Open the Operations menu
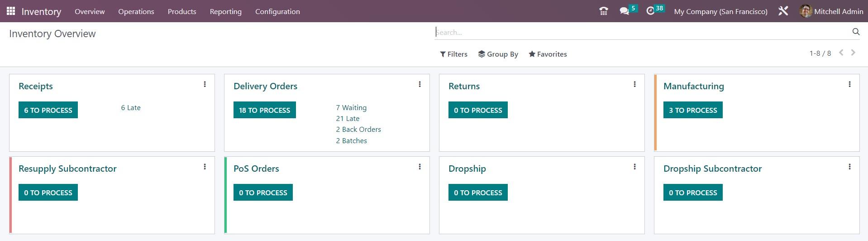868x241 pixels. pos(136,11)
